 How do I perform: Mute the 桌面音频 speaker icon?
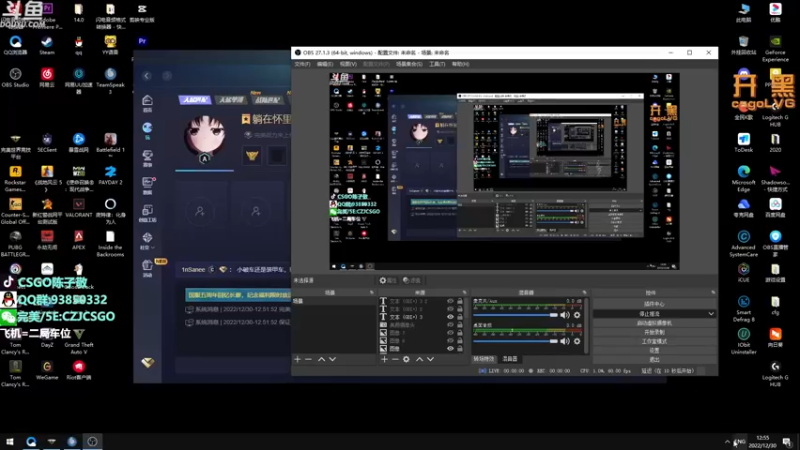(565, 341)
